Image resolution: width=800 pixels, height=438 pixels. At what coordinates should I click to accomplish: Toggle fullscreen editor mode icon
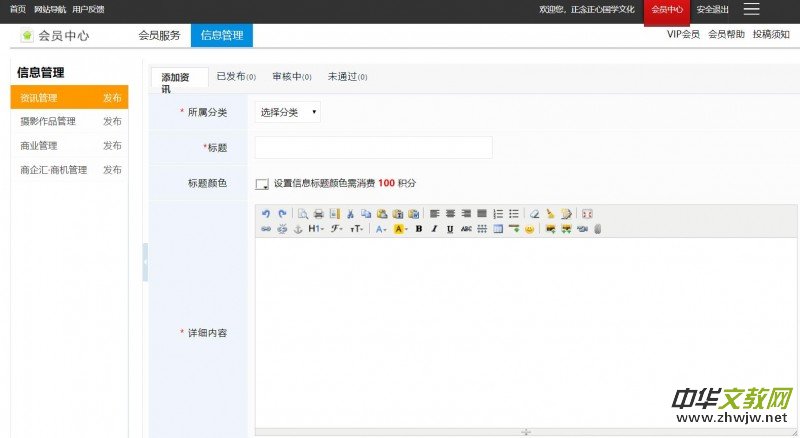click(x=587, y=214)
